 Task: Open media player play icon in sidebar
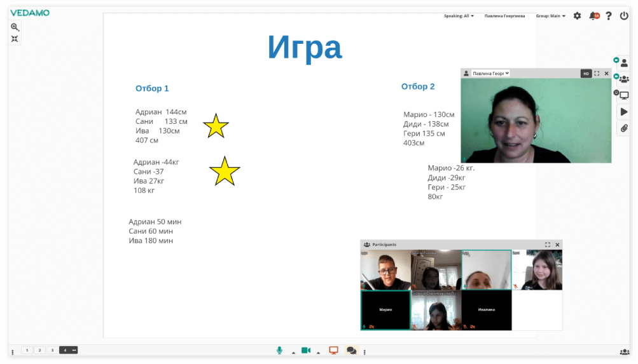point(624,112)
